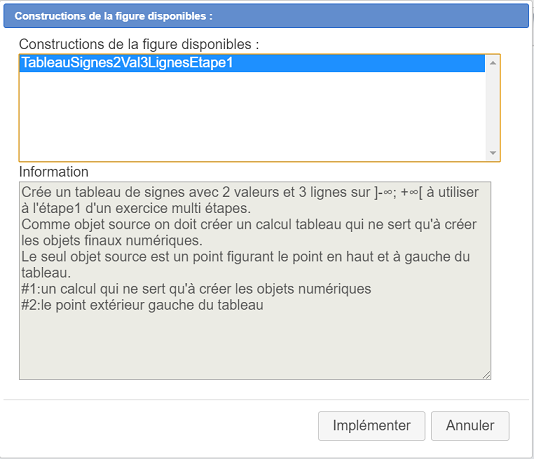Click the Information label

54,172
